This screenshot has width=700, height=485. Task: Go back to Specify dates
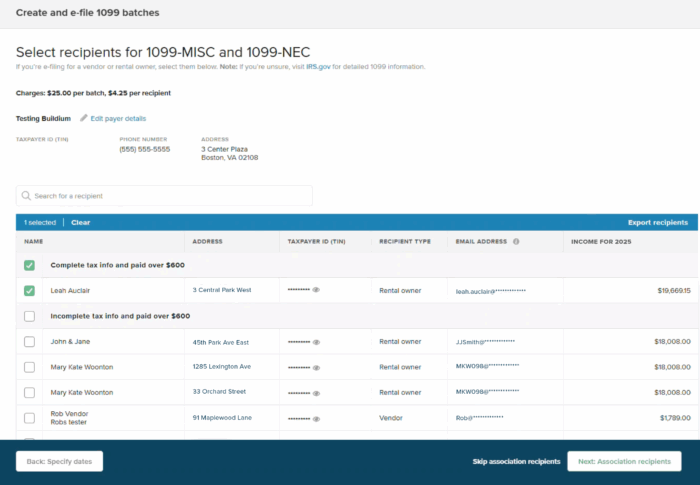pos(59,462)
